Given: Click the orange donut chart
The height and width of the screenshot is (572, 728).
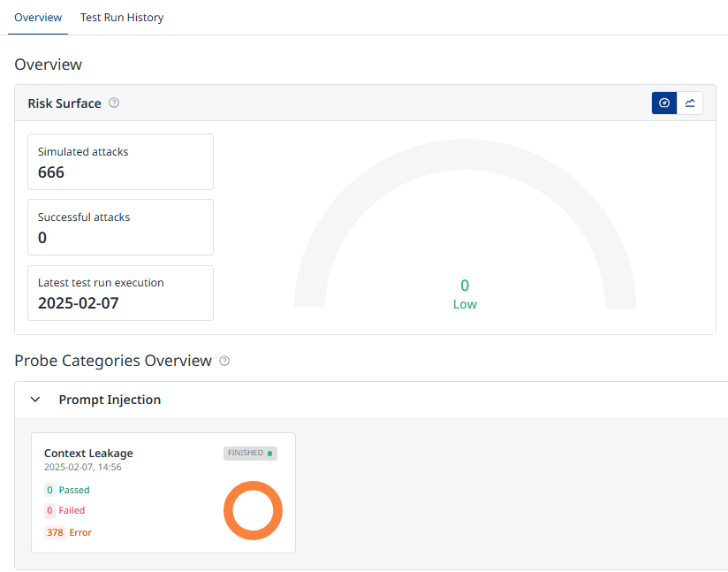Looking at the screenshot, I should point(253,510).
